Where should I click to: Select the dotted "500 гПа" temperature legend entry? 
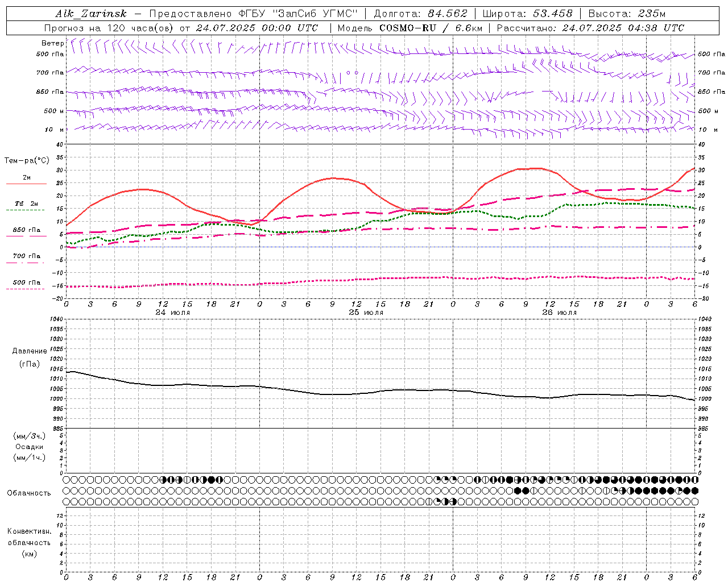click(27, 285)
